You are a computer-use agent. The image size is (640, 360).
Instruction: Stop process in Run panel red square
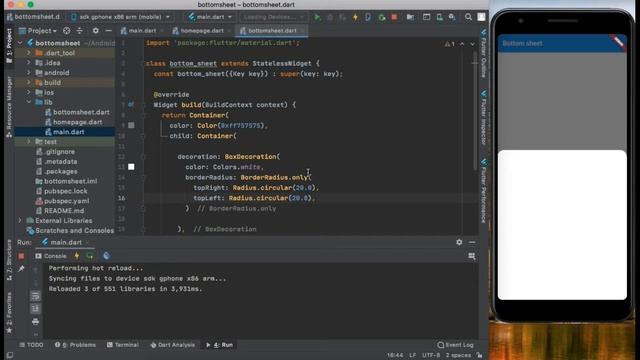pos(21,256)
